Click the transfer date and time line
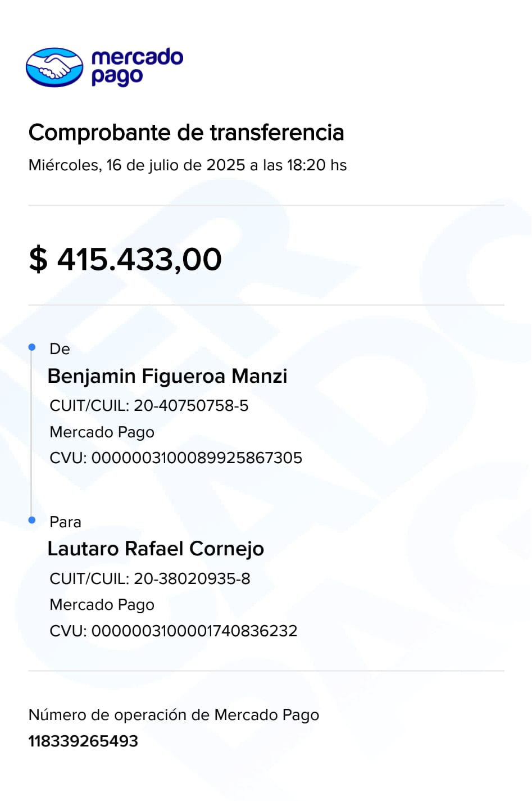 click(187, 165)
